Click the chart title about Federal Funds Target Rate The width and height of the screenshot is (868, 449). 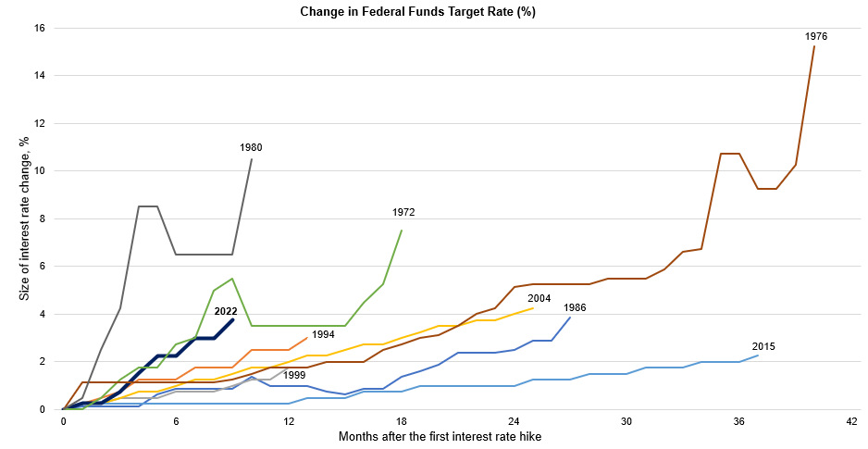[x=433, y=12]
